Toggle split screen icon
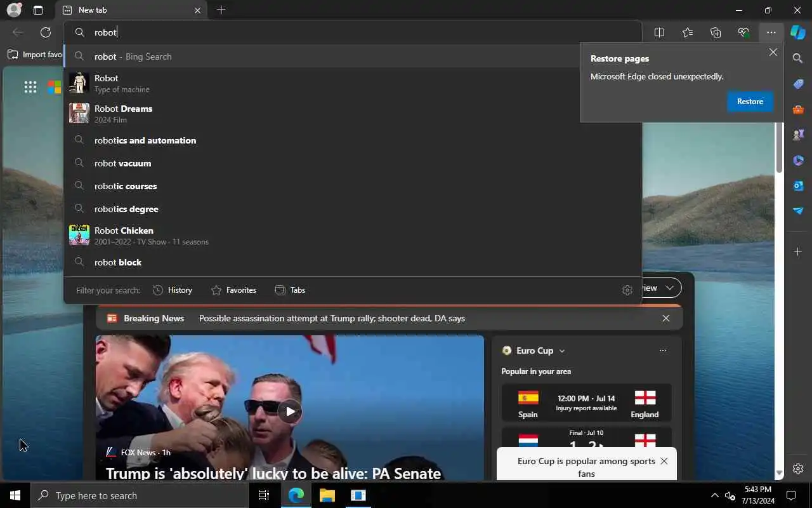Viewport: 812px width, 508px height. [x=659, y=32]
